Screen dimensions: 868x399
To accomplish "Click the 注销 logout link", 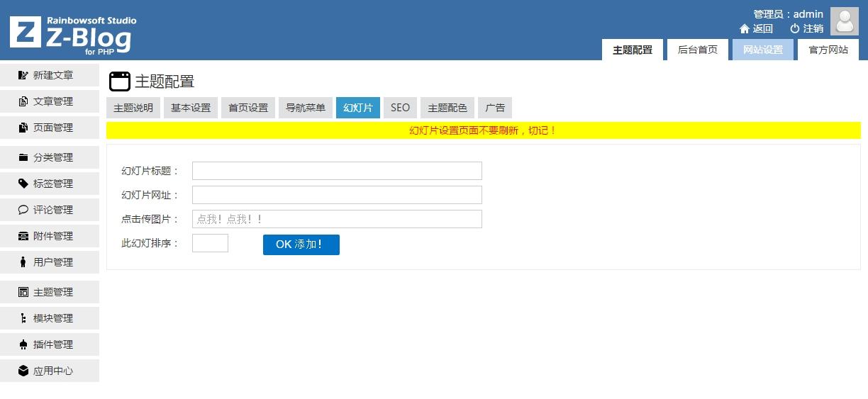I will (807, 28).
